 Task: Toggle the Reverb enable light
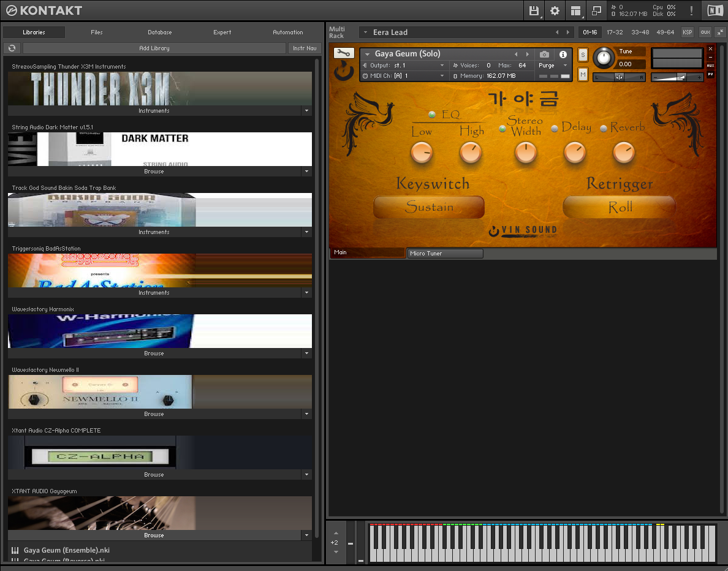pos(604,129)
